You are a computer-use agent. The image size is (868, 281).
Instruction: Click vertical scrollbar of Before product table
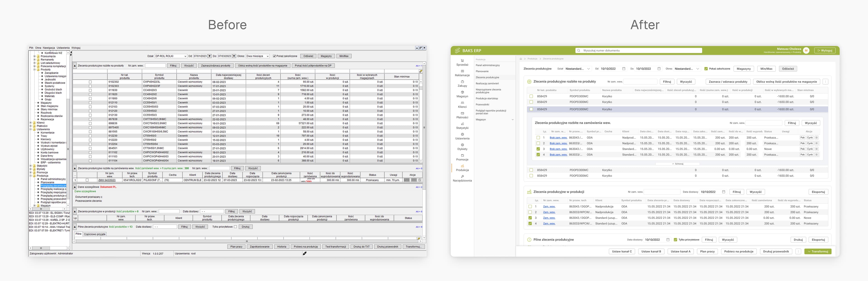[x=421, y=121]
